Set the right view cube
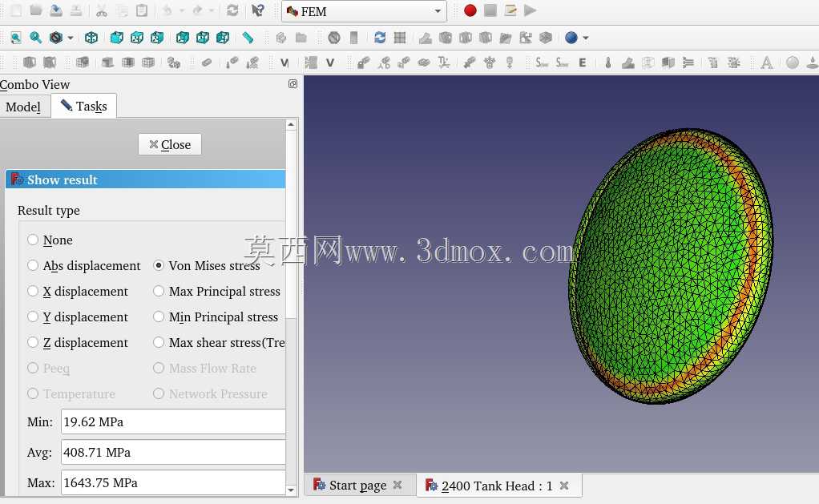819x504 pixels. (157, 38)
